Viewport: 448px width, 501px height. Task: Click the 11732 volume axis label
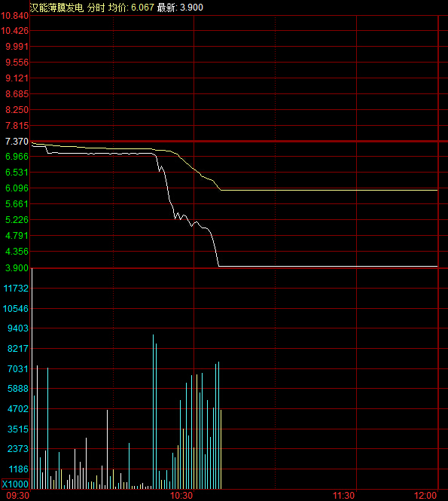tap(16, 289)
